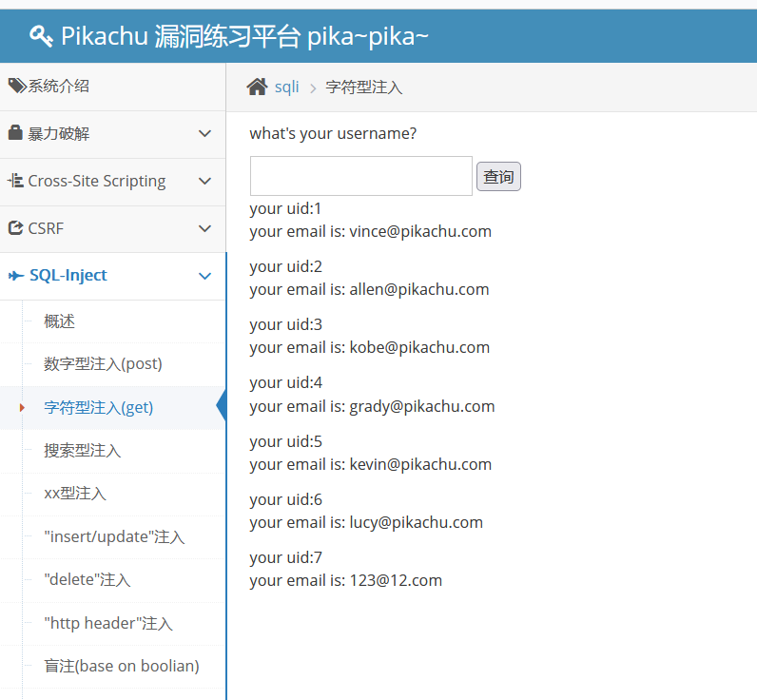The height and width of the screenshot is (700, 757).
Task: Expand the Cross-Site Scripting chevron
Action: (205, 181)
